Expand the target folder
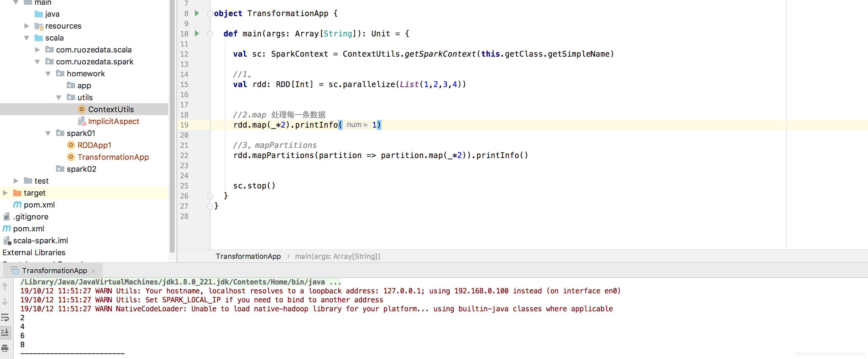 pyautogui.click(x=5, y=193)
